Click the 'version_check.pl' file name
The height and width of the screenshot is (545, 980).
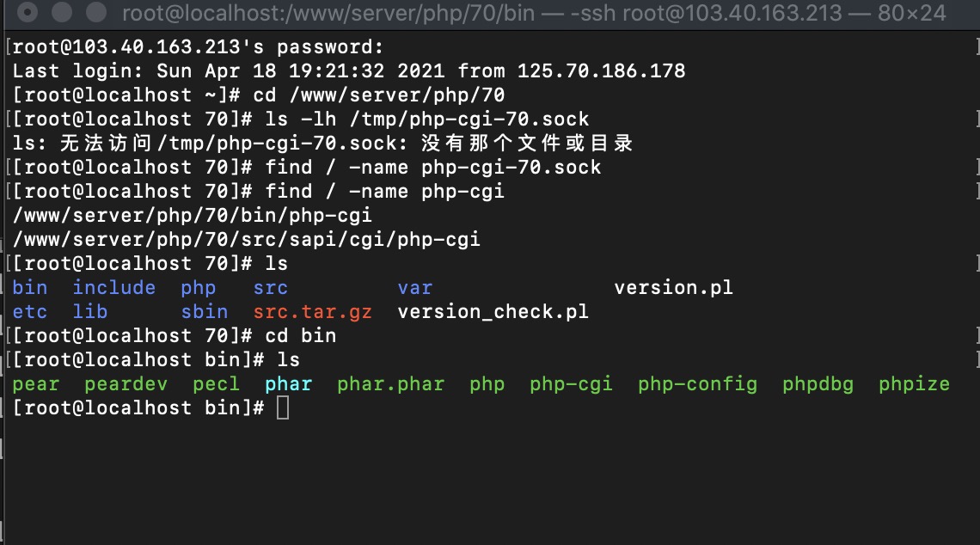493,312
